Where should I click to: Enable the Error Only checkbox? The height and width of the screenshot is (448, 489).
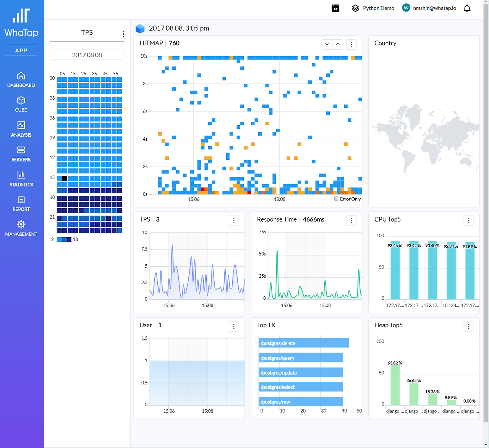tap(336, 199)
